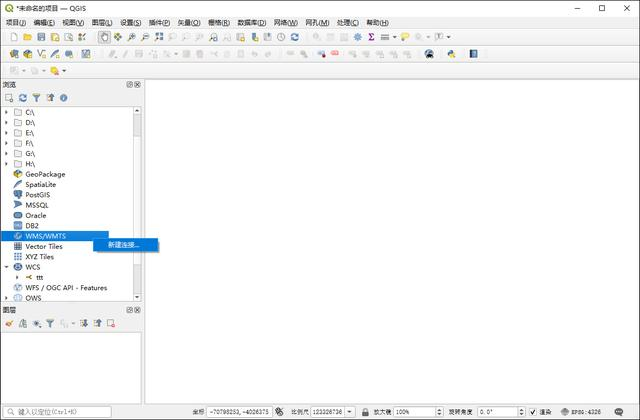Select the GeoPackage browser item
Screen dimensions: 640x420
tap(45, 174)
